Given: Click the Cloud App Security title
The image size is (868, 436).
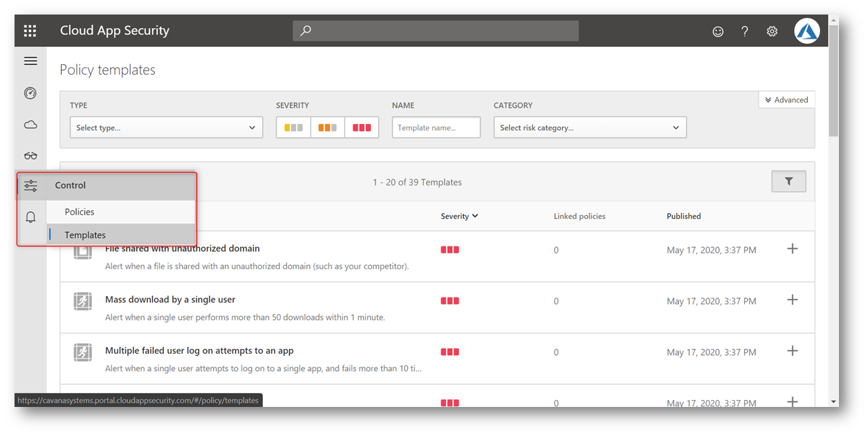Looking at the screenshot, I should (x=115, y=30).
